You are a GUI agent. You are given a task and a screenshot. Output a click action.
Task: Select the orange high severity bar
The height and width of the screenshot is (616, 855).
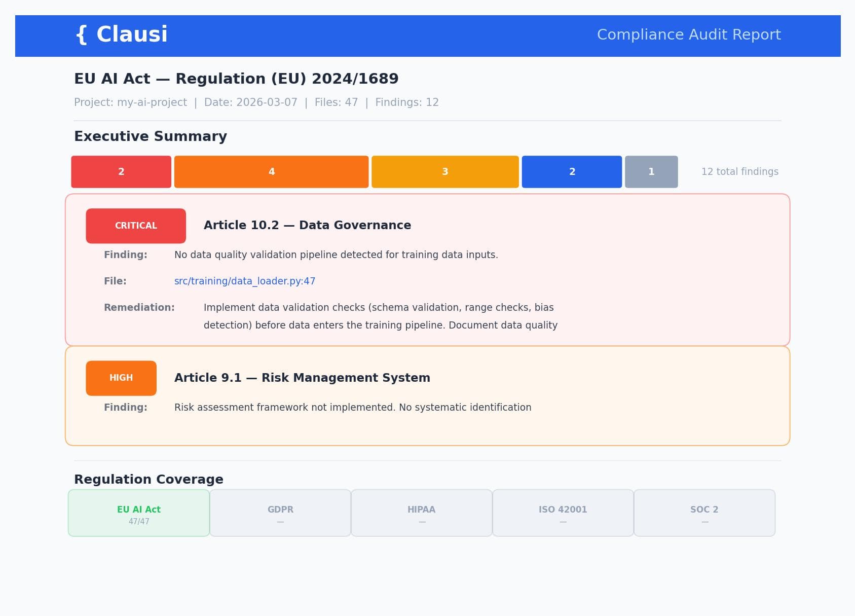[271, 172]
